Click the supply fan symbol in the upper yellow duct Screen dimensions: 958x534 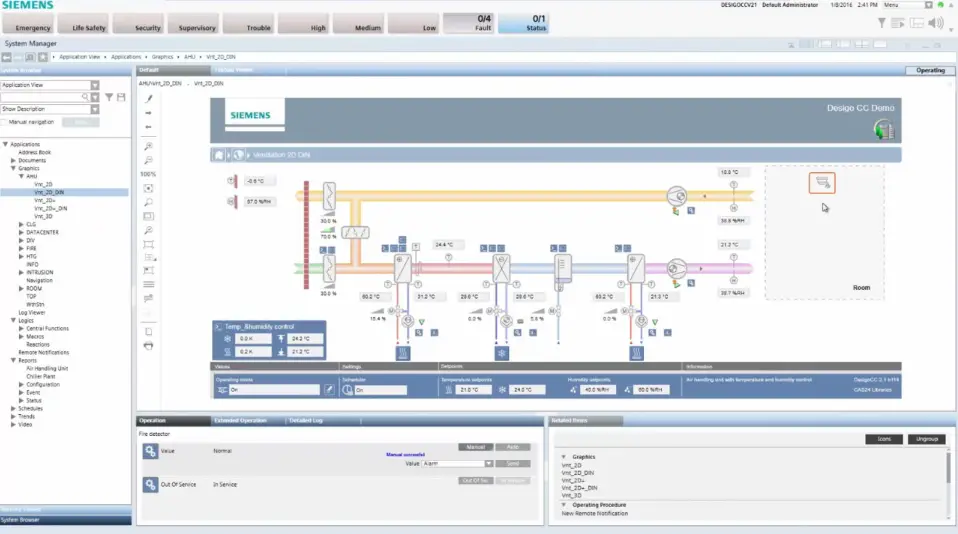tap(676, 196)
